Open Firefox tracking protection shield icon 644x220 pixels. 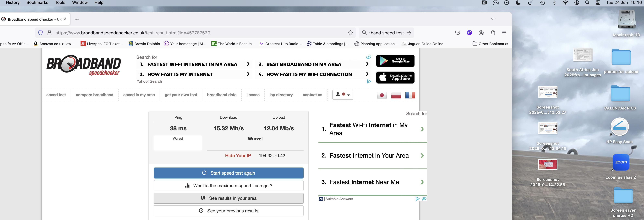point(40,33)
